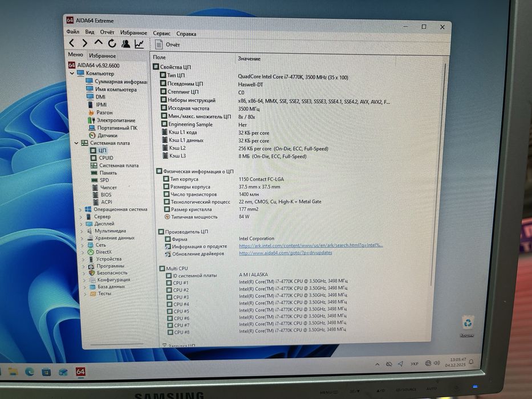Click the Поле column header

160,58
